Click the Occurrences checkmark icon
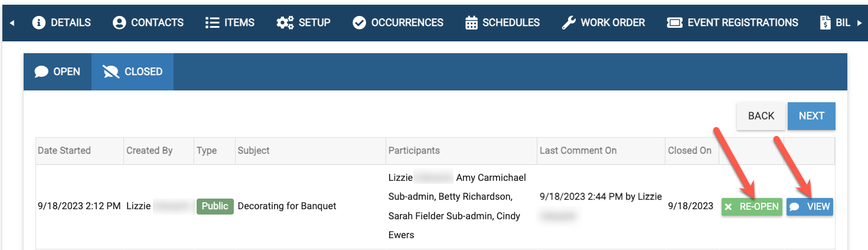 (x=359, y=23)
